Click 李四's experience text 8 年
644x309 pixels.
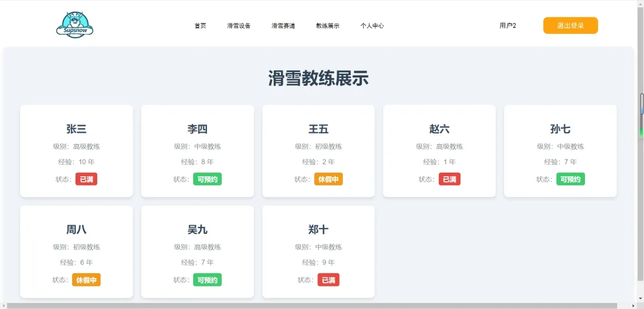coord(208,162)
